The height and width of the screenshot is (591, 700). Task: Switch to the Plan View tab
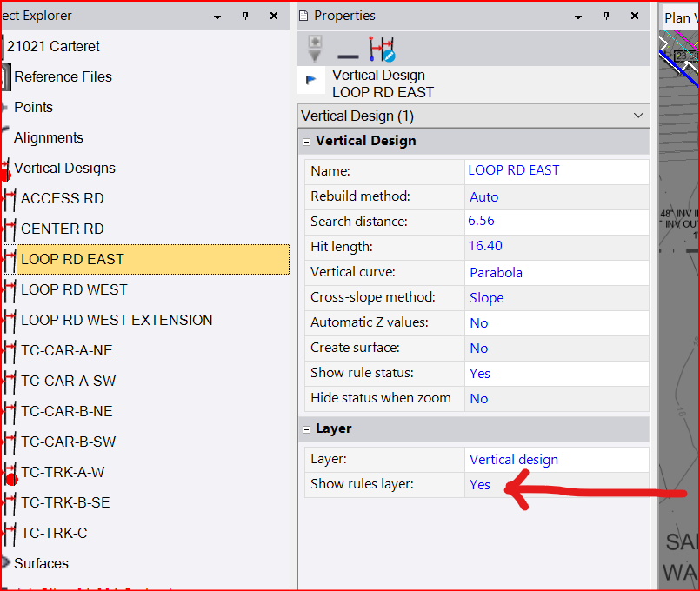point(678,17)
